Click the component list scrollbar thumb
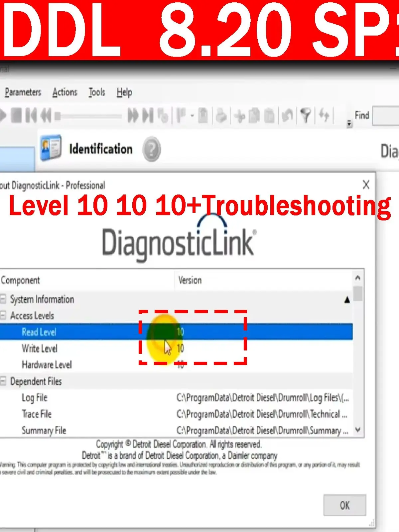The height and width of the screenshot is (532, 399). [358, 293]
